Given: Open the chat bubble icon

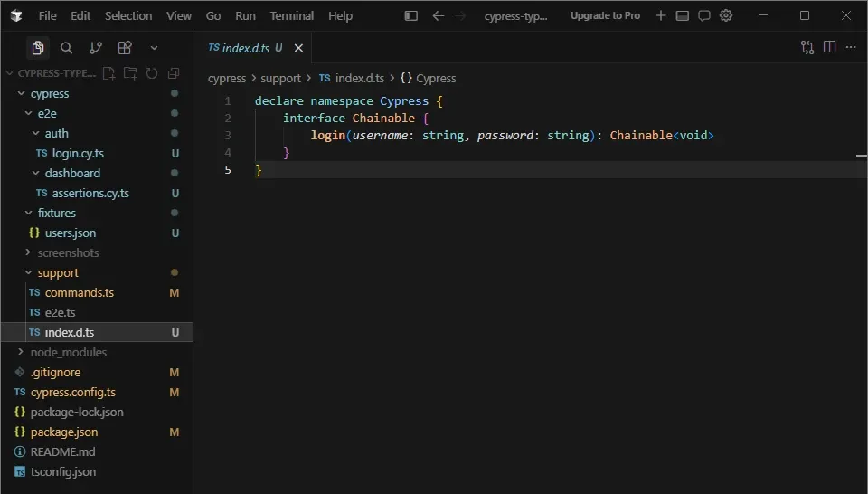Looking at the screenshot, I should pos(704,15).
